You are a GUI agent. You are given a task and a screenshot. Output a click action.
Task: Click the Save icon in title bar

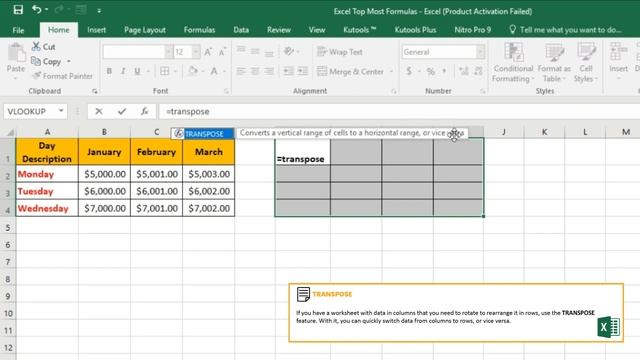[18, 10]
